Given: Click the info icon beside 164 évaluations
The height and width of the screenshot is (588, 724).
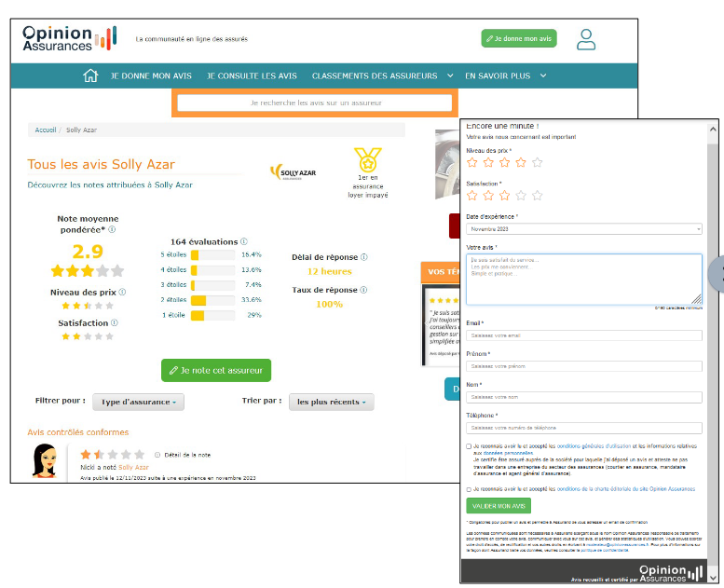Looking at the screenshot, I should (244, 241).
